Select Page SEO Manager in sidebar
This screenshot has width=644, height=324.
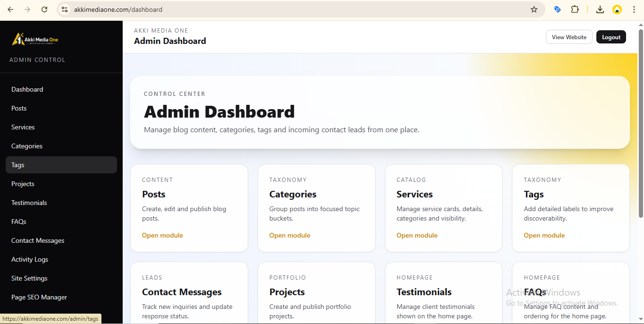click(x=39, y=297)
